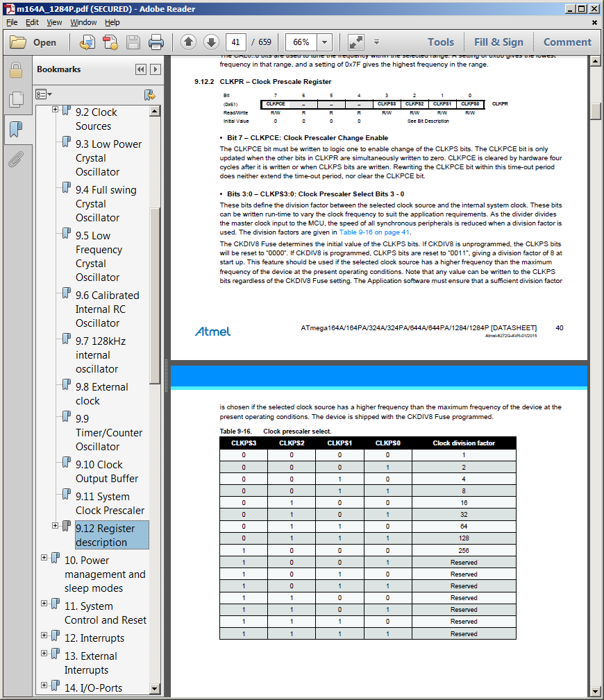This screenshot has height=700, width=604.
Task: Open the security lock panel icon
Action: 16,70
